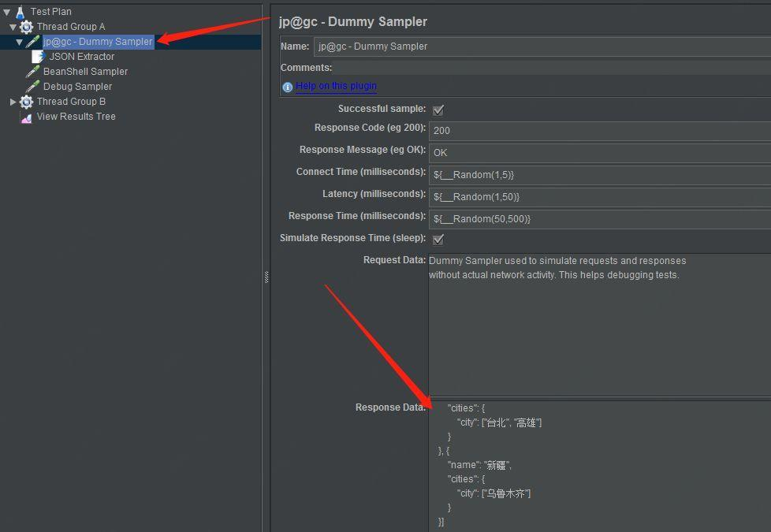The width and height of the screenshot is (771, 532).
Task: Open the Help on this plugin link
Action: pos(336,86)
